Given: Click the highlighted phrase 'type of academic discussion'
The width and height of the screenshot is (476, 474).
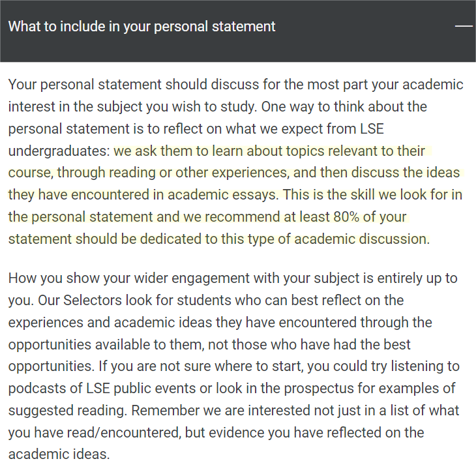Looking at the screenshot, I should point(338,239).
